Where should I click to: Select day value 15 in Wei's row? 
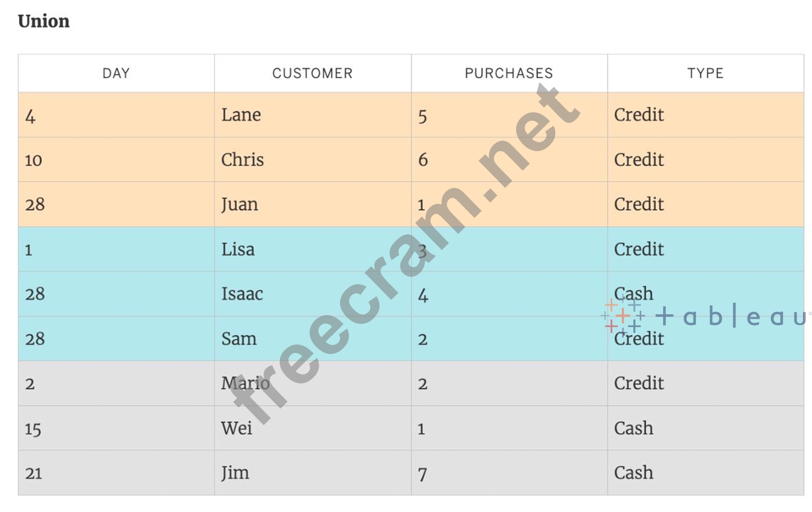33,429
